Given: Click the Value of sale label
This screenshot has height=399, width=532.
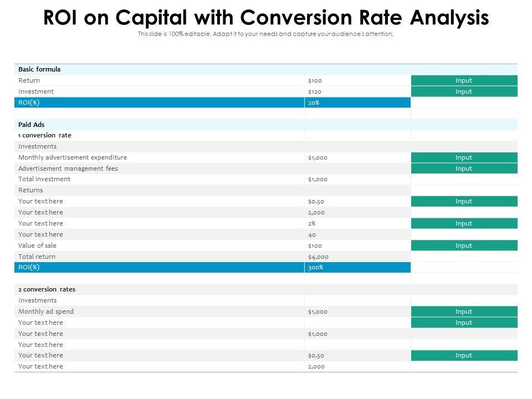Looking at the screenshot, I should tap(37, 245).
